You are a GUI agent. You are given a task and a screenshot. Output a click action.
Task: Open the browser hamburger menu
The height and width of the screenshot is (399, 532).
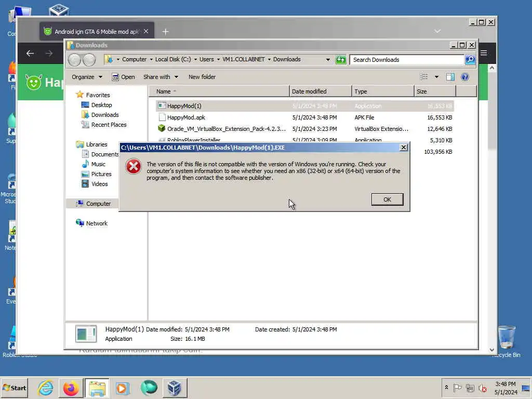pos(484,53)
